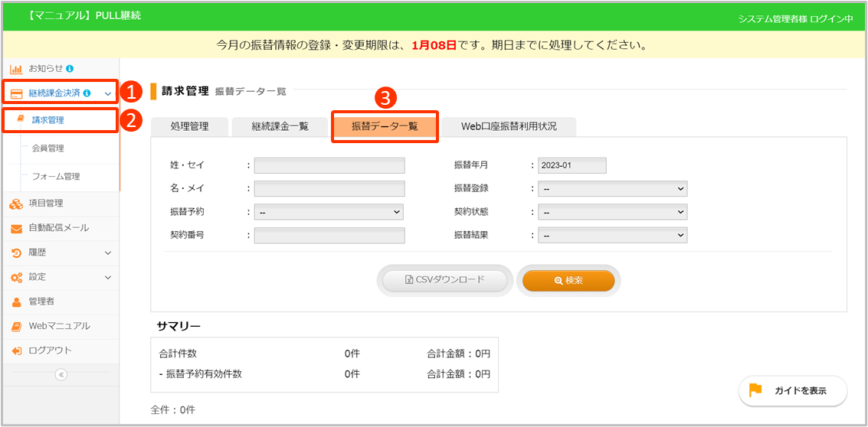Click the ガイドを表示 button
Image resolution: width=868 pixels, height=427 pixels.
pos(793,390)
